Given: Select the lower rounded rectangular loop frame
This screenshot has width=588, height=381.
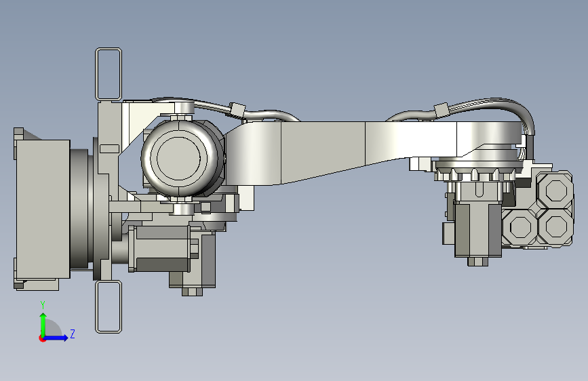Looking at the screenshot, I should tap(109, 306).
